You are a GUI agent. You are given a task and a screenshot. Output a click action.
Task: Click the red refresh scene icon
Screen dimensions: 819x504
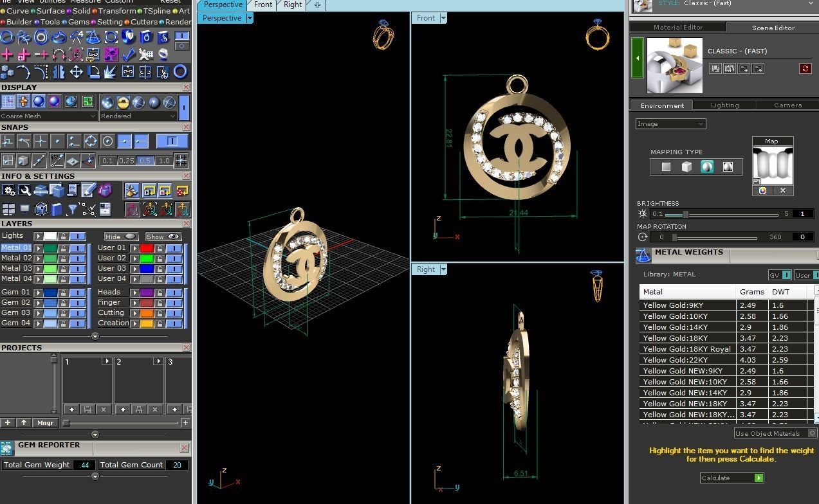pos(805,68)
